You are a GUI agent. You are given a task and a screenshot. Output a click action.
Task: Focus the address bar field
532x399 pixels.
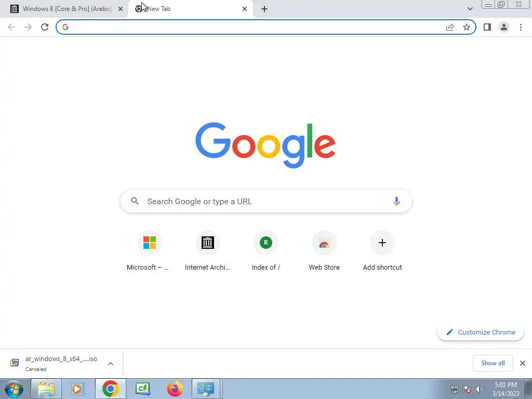[x=265, y=27]
